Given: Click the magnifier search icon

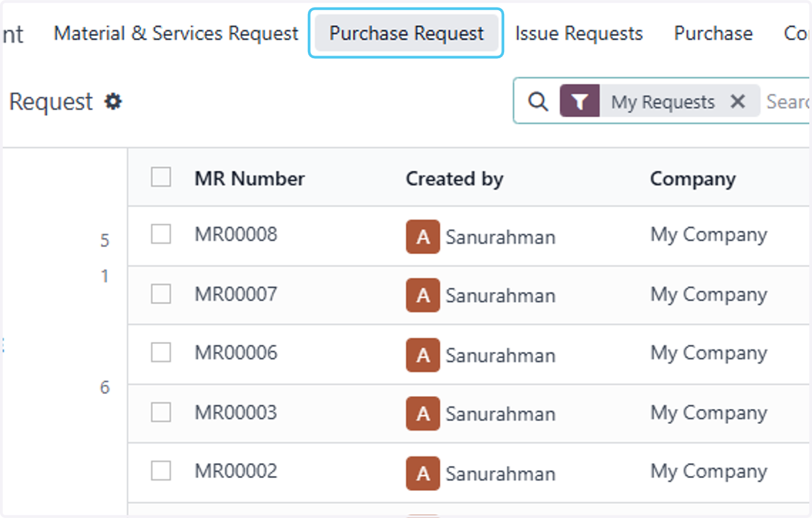Looking at the screenshot, I should pyautogui.click(x=538, y=102).
